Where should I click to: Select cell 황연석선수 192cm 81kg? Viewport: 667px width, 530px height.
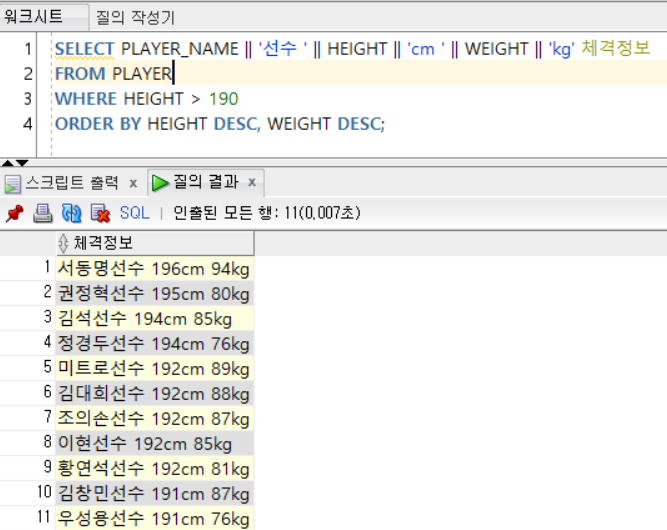155,469
